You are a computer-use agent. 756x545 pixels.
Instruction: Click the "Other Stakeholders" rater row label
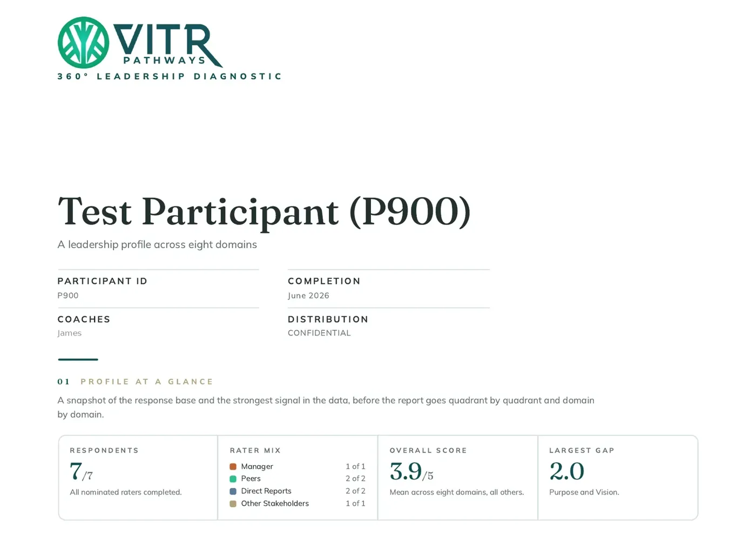275,503
